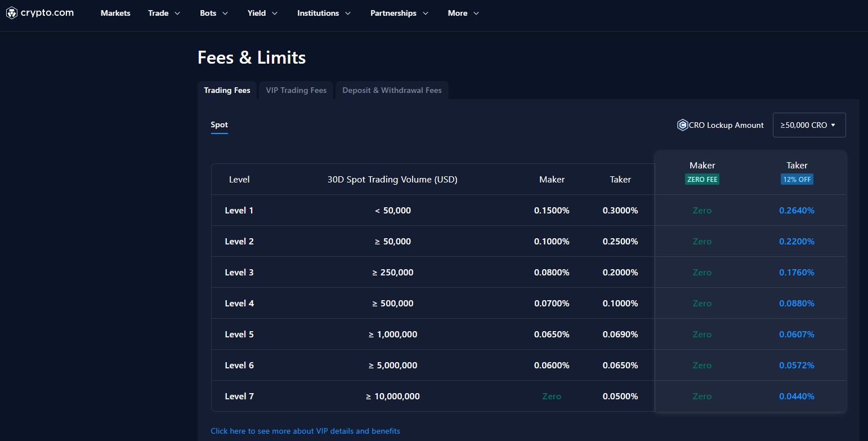Click the 0.2200% discounted taker fee
Screen dimensions: 868x441
(x=797, y=242)
